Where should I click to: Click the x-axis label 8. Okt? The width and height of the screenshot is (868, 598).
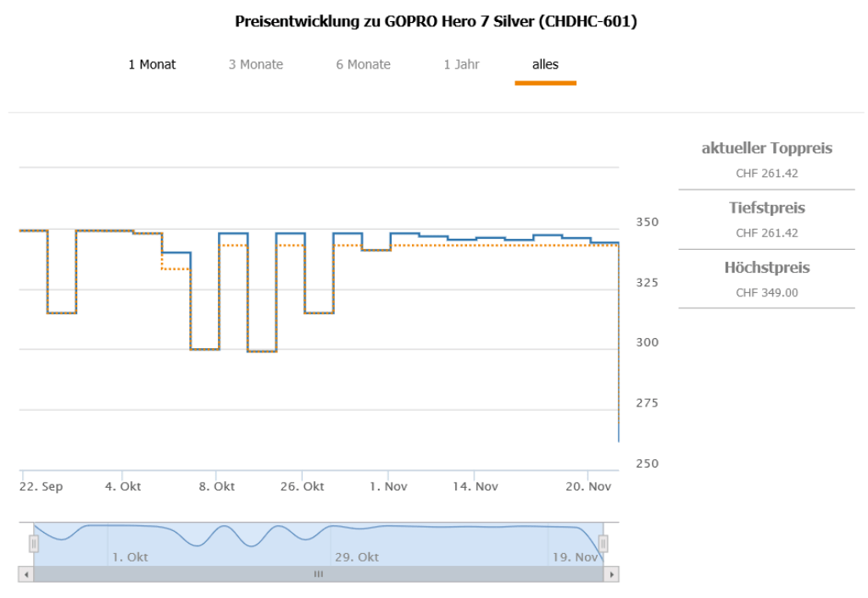coord(216,486)
